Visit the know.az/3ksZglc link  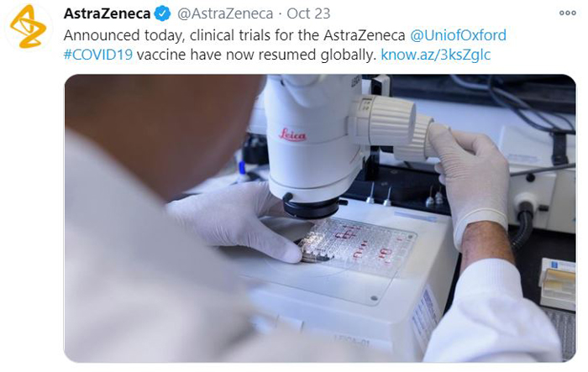point(435,55)
